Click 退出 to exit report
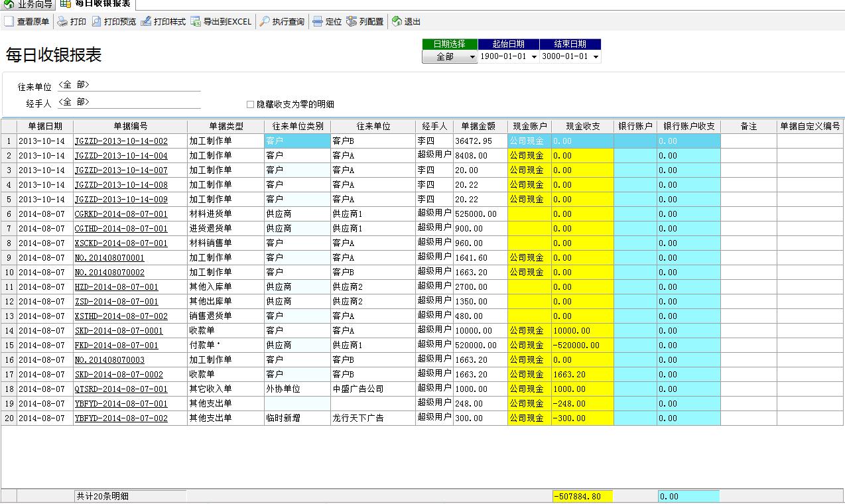845x504 pixels. (397, 22)
